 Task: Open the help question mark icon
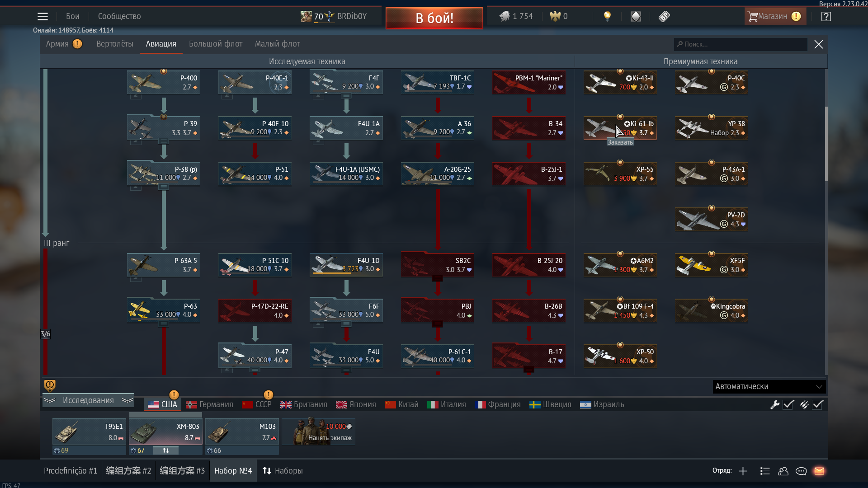826,16
